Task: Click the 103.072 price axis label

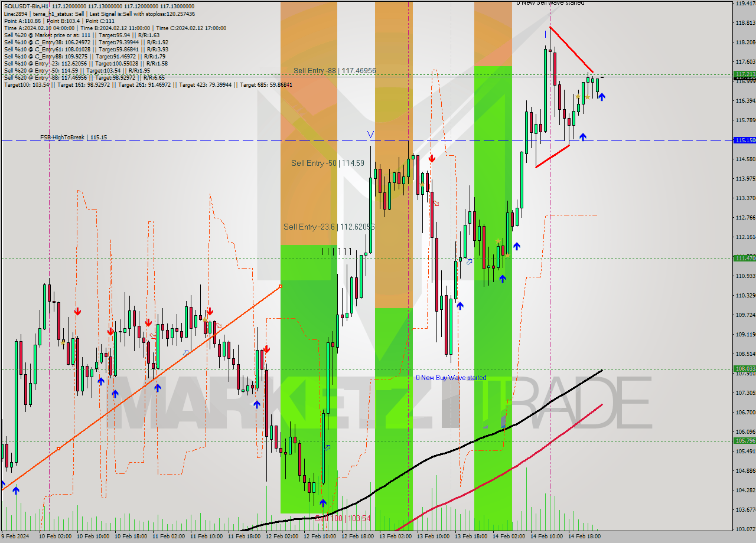Action: 745,529
